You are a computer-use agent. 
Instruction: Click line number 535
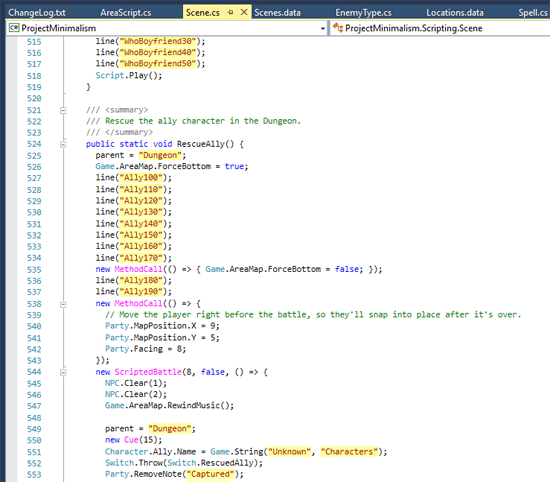pyautogui.click(x=34, y=269)
